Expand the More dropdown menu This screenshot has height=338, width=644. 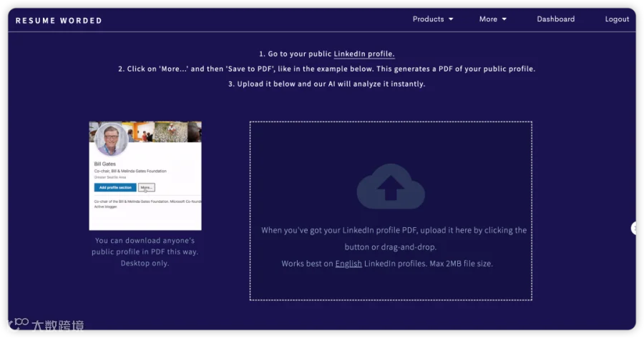[492, 19]
